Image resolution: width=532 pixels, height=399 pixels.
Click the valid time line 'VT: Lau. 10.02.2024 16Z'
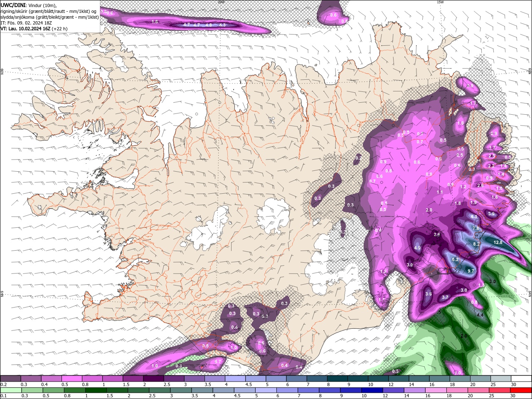click(x=26, y=29)
